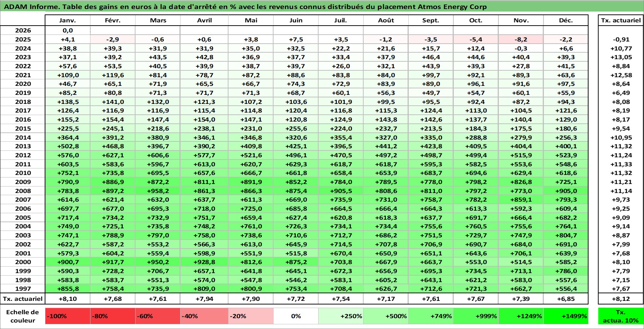Select the Août column header
644x329 pixels.
[386, 21]
